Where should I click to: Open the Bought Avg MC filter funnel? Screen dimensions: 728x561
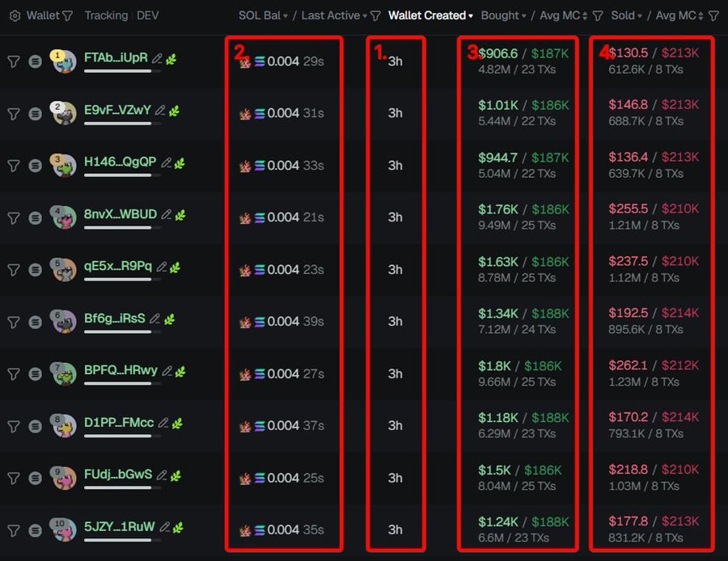(598, 16)
